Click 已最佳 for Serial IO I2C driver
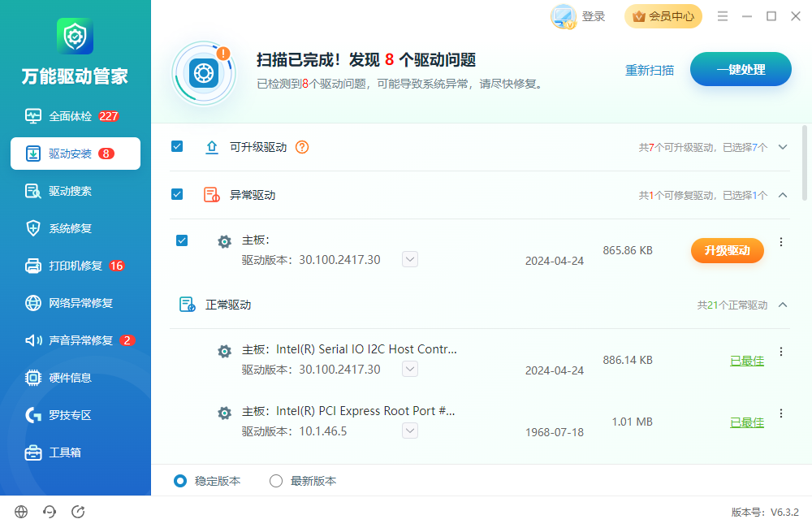This screenshot has height=528, width=812. tap(747, 361)
